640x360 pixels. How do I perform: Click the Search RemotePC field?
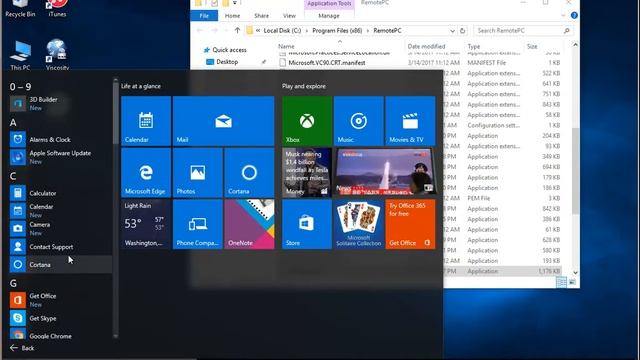[x=523, y=31]
